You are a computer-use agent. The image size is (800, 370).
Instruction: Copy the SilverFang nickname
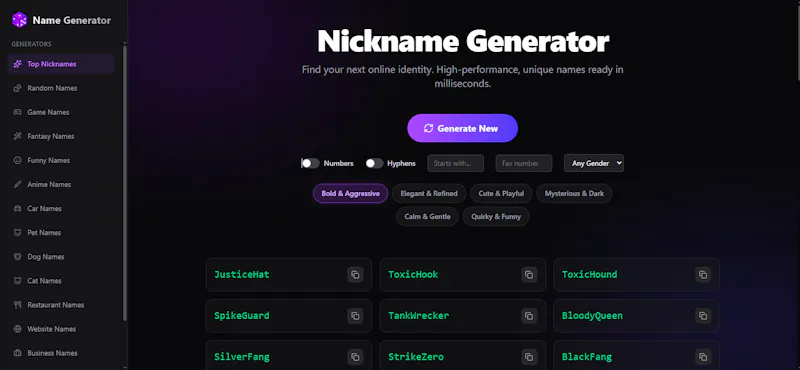coord(355,357)
